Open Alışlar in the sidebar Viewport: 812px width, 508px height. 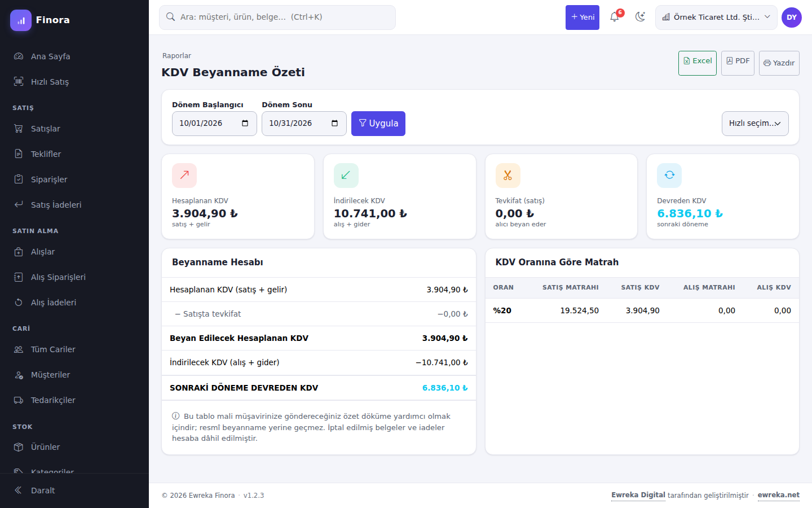(74, 252)
